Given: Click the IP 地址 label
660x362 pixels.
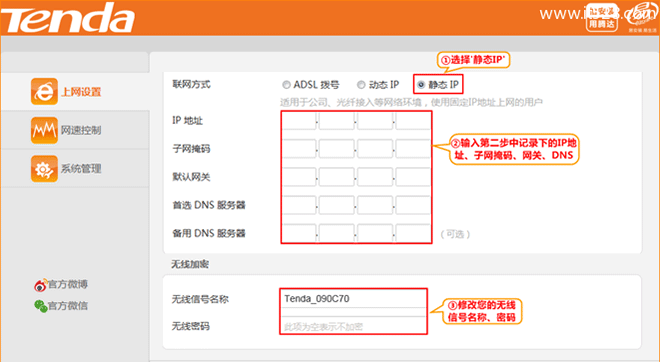Looking at the screenshot, I should click(x=187, y=121).
